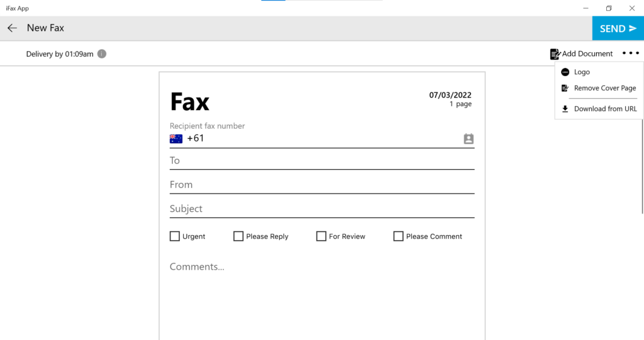Click the Remove Cover Page icon
644x340 pixels.
[565, 88]
